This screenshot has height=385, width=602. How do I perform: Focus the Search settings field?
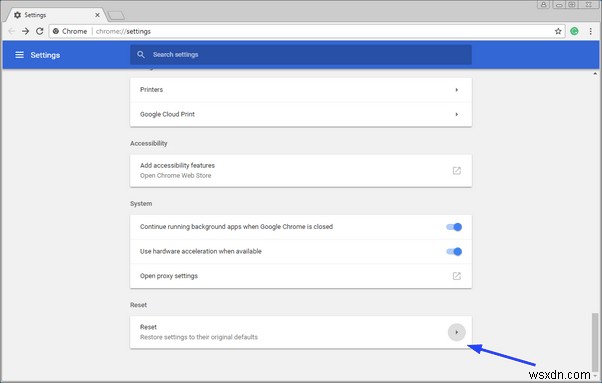(x=301, y=55)
